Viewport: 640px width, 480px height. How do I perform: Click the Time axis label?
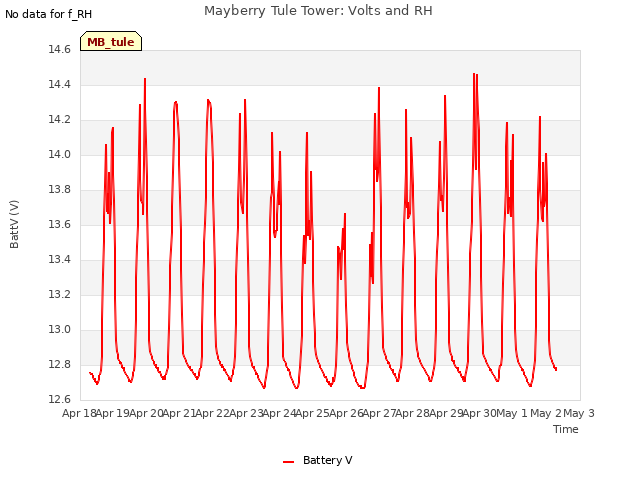click(x=565, y=429)
